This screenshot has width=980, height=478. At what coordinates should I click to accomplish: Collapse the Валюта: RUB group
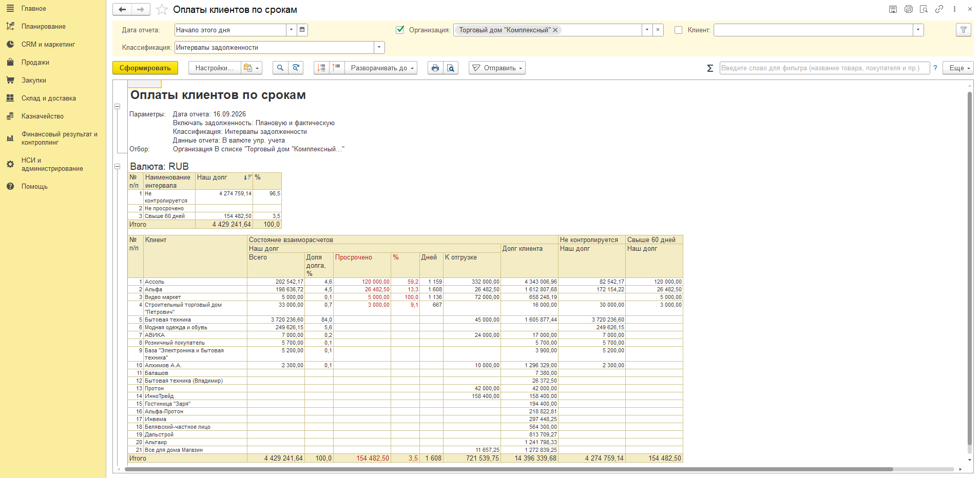click(x=117, y=166)
